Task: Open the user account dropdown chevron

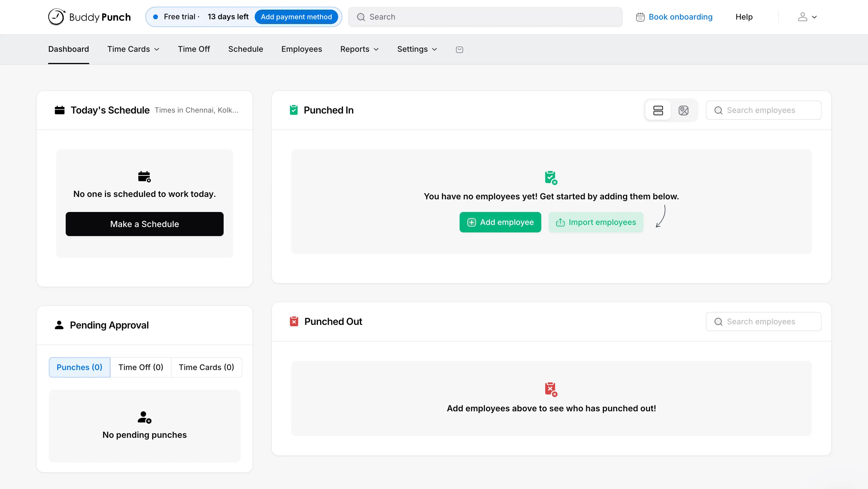Action: pos(814,17)
